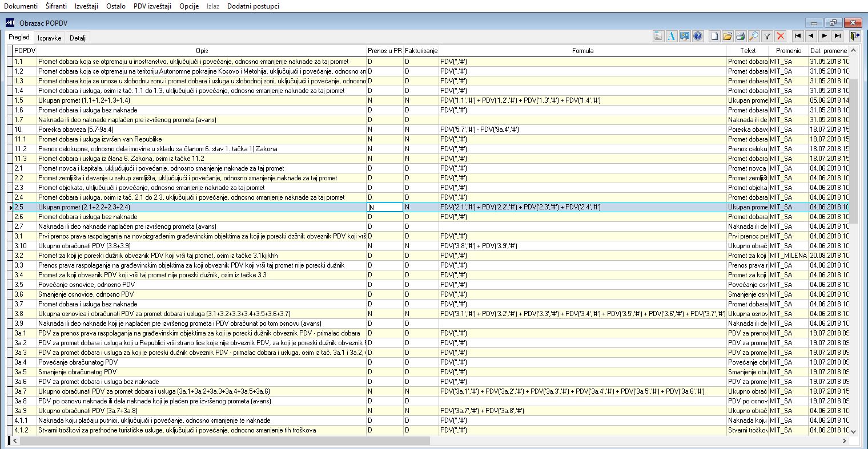Screen dimensions: 868x449
Task: Select row 3a.4 Povećanje obračunatog PDV
Action: tap(202, 362)
